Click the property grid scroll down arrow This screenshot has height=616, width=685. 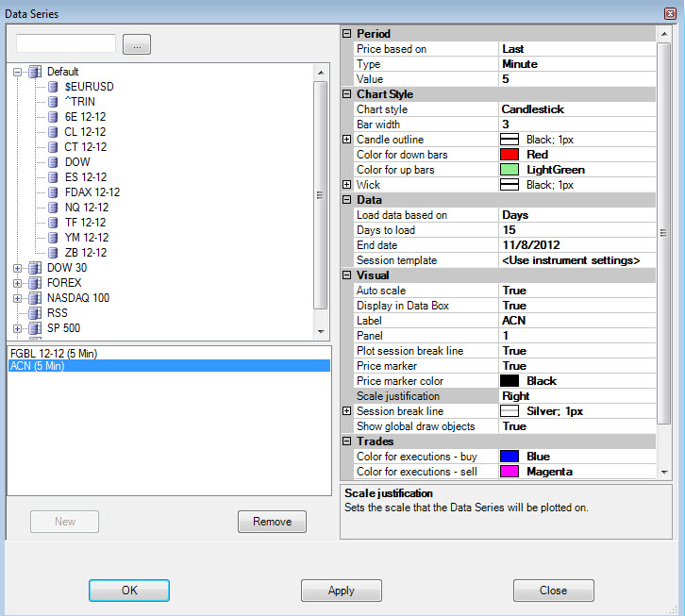(664, 473)
